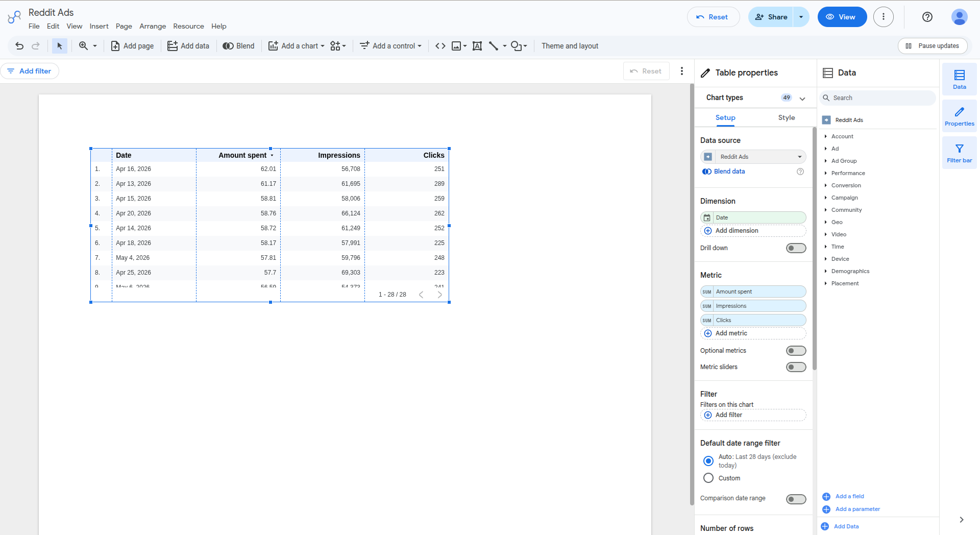
Task: Enable the Optional metrics switch
Action: pos(796,351)
